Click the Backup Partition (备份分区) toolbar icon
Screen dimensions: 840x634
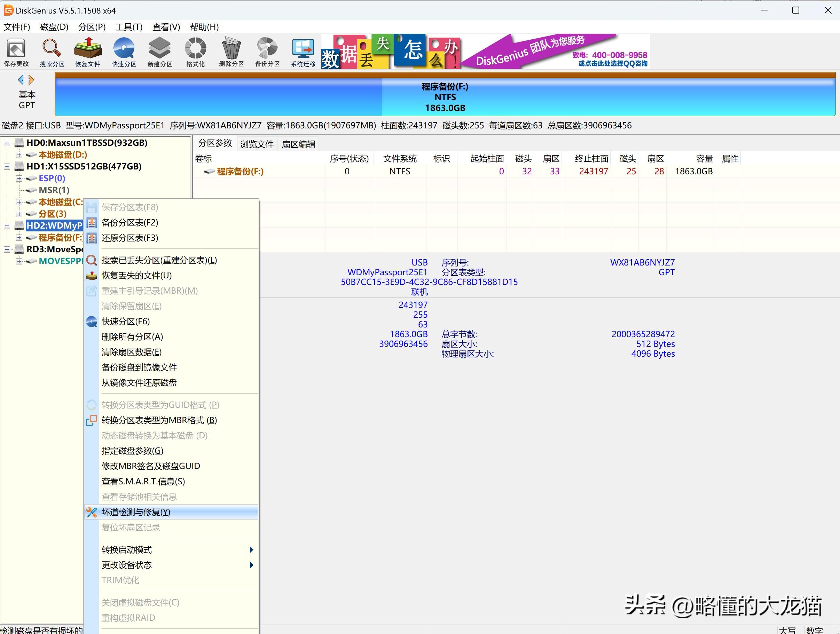(x=267, y=53)
